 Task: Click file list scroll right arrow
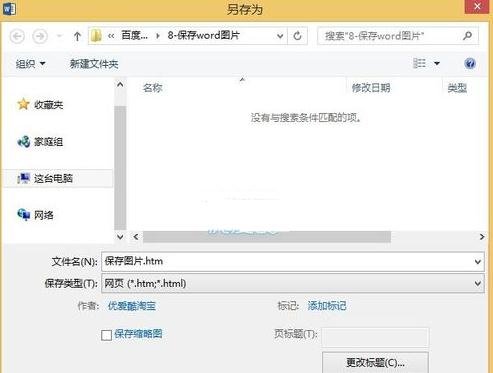click(482, 237)
